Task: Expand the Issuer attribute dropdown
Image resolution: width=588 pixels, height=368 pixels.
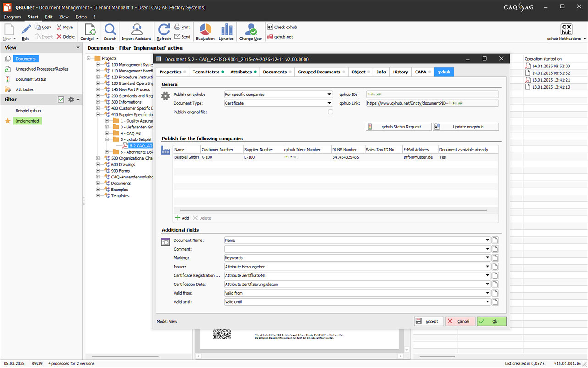Action: [488, 267]
